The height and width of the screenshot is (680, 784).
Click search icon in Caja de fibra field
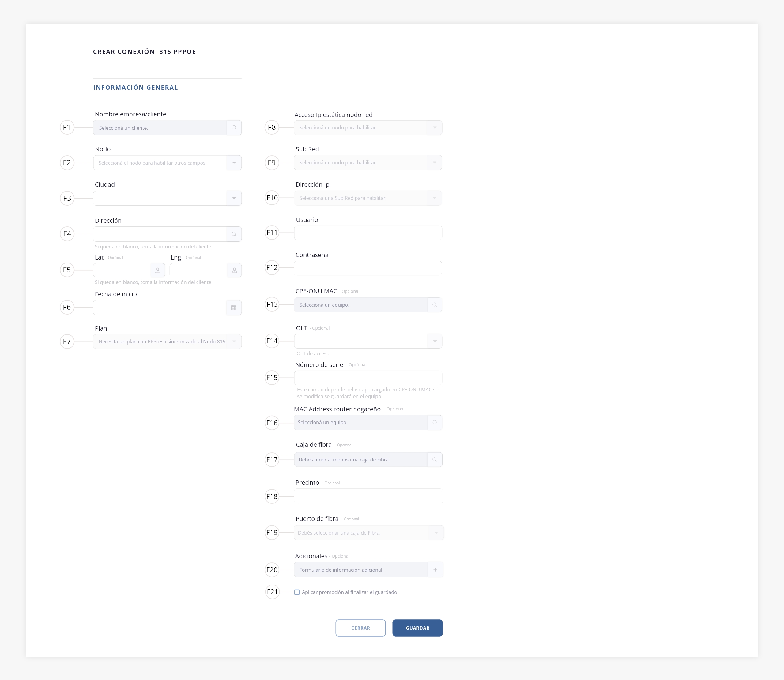coord(435,460)
